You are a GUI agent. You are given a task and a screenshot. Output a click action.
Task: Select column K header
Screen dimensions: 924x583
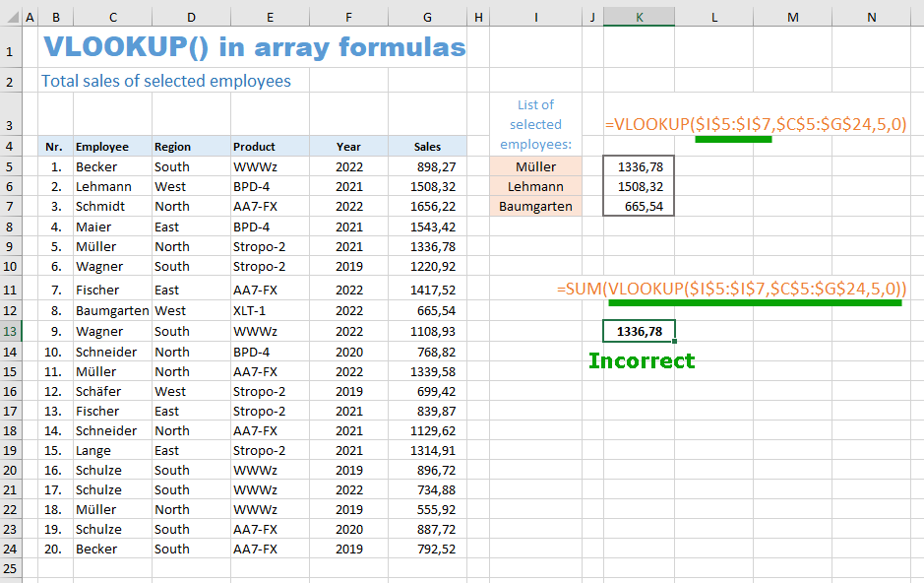click(x=639, y=17)
